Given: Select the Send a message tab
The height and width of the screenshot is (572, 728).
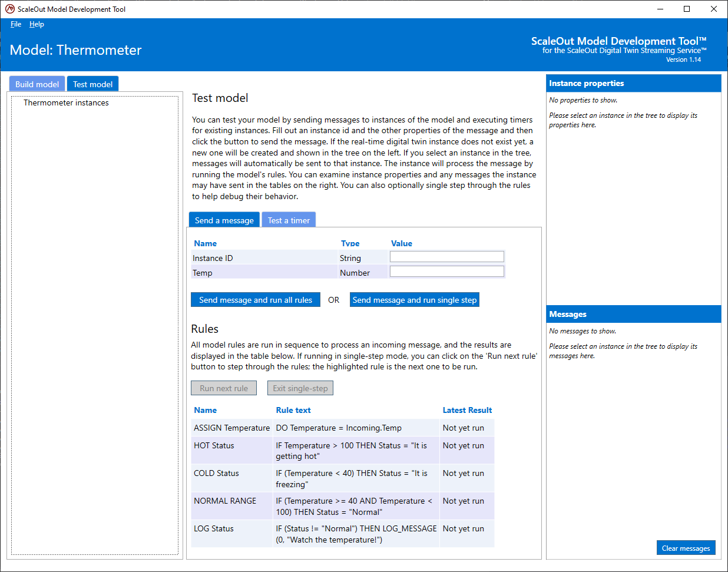Looking at the screenshot, I should pos(224,220).
